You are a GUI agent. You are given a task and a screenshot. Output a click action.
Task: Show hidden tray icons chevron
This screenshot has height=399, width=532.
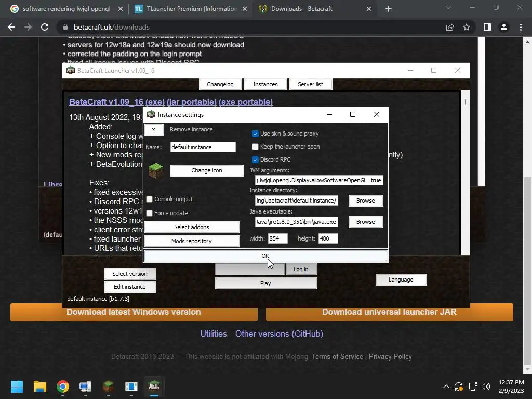click(x=446, y=387)
